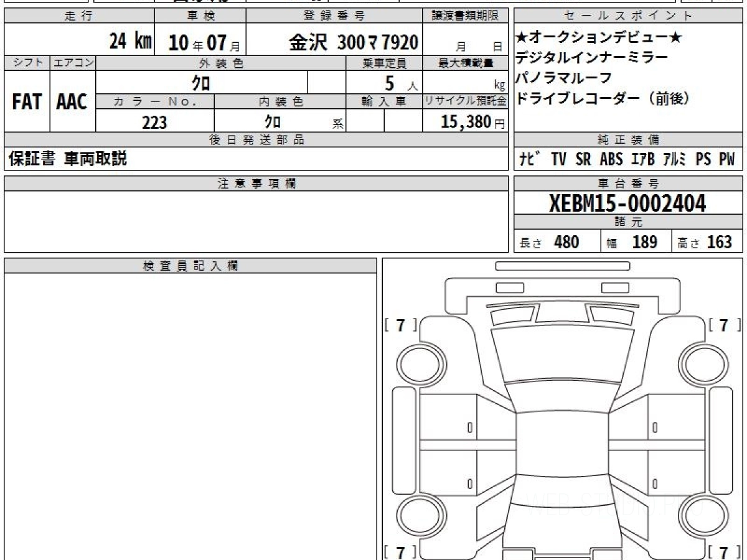Click registration number 金沢 300マ7920
Image resolution: width=747 pixels, height=560 pixels.
pos(353,42)
